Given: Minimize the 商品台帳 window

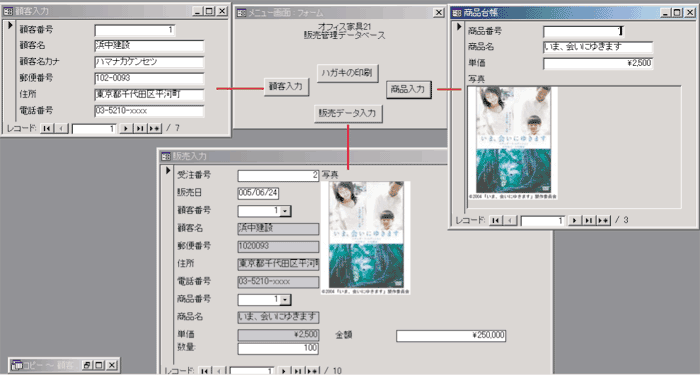Looking at the screenshot, I should pos(666,13).
